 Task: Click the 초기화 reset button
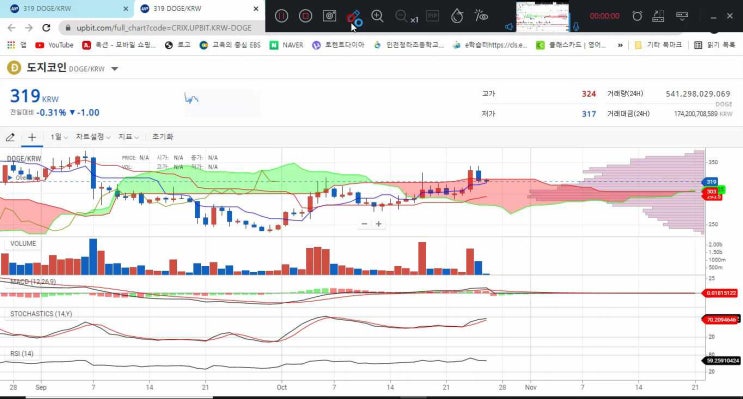(x=163, y=137)
